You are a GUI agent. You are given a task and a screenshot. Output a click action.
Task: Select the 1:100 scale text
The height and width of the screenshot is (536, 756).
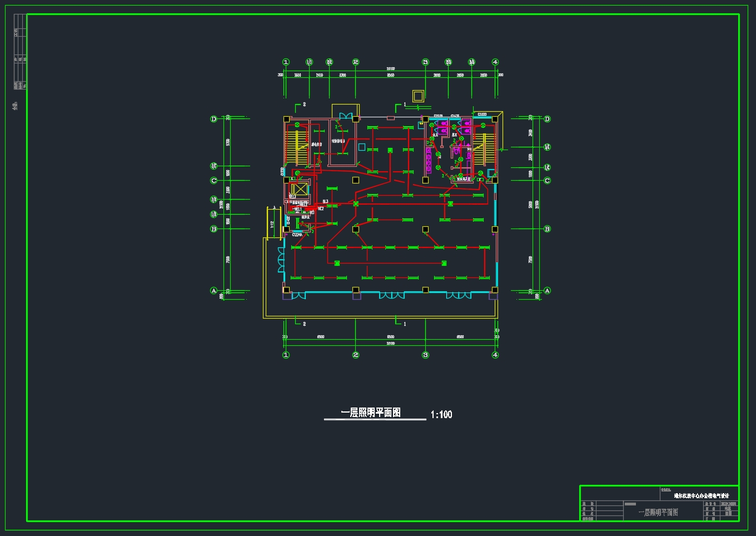point(441,415)
